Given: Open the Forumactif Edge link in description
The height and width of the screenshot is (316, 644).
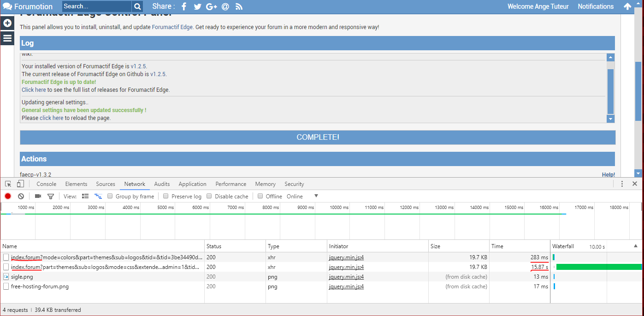Looking at the screenshot, I should point(172,27).
